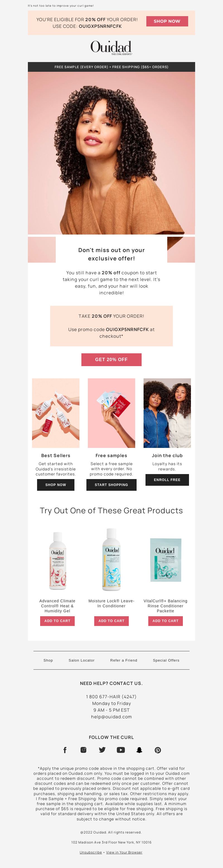Click the Ouidad logo

111,48
